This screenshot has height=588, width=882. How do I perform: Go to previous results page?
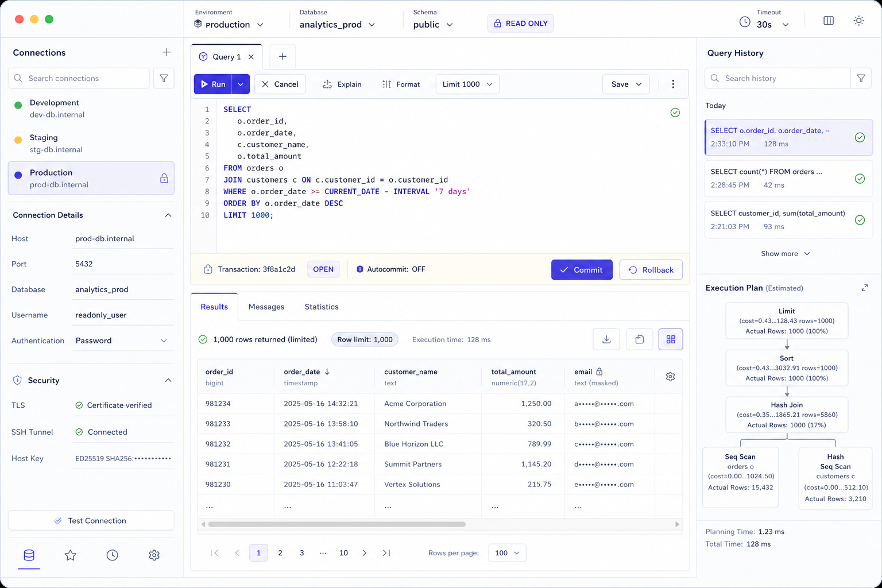pyautogui.click(x=237, y=553)
